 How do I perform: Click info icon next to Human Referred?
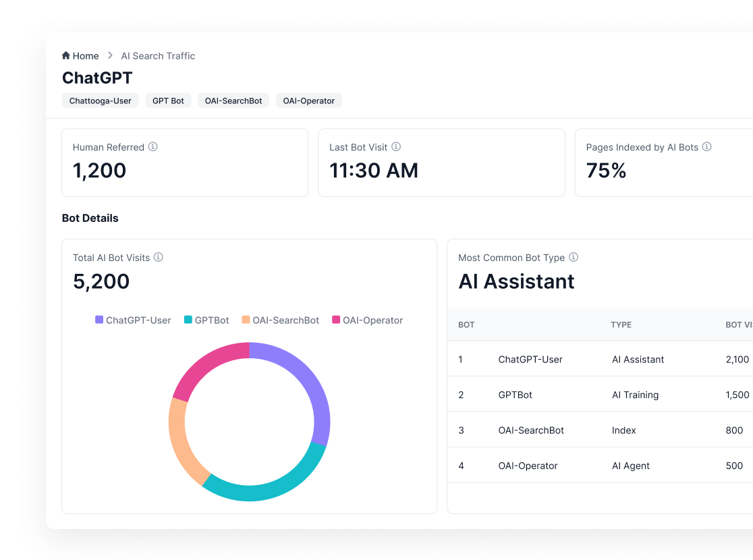152,146
